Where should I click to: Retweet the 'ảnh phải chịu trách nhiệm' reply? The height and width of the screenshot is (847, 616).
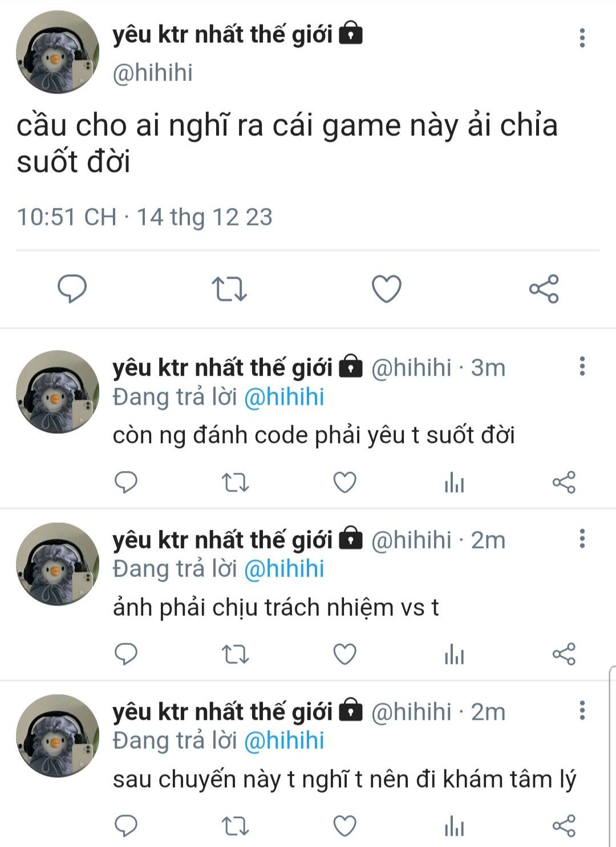click(x=235, y=654)
